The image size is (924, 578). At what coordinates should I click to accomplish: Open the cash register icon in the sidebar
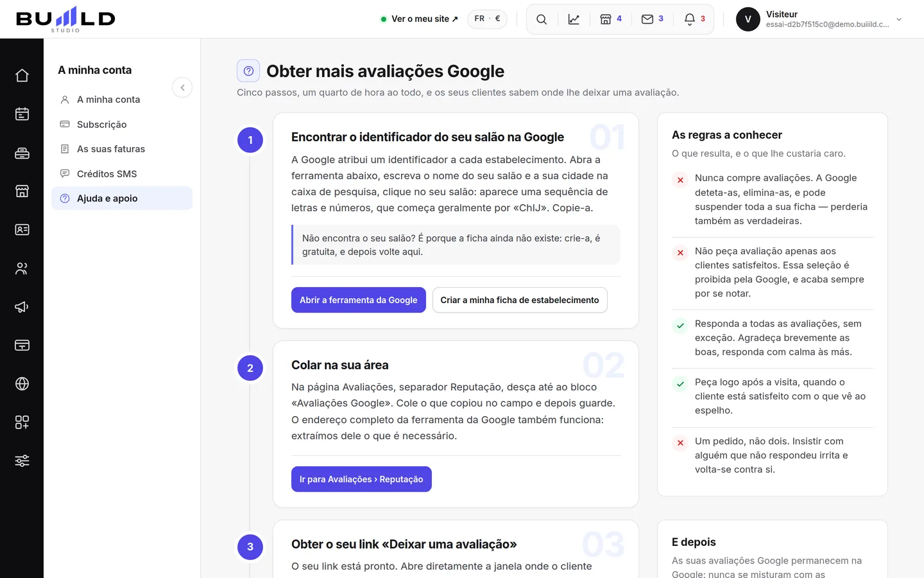click(22, 153)
